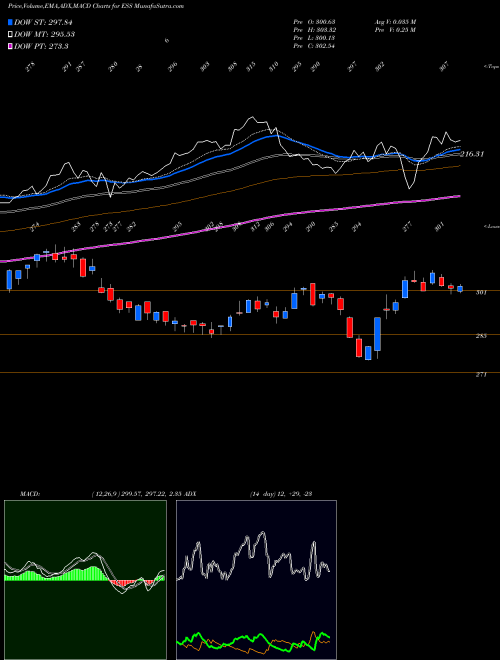Click the 271 price level label
Viewport: 500px width, 660px height.
coord(481,374)
